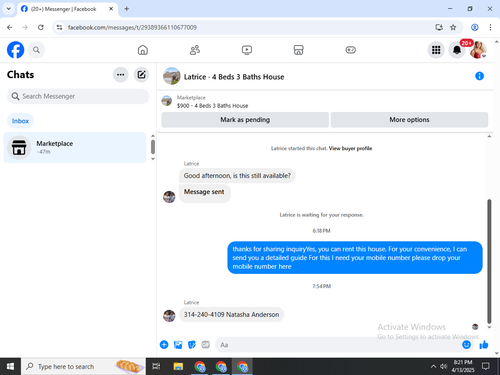This screenshot has width=500, height=375.
Task: Choose a sticker with the sticker icon
Action: tap(192, 345)
